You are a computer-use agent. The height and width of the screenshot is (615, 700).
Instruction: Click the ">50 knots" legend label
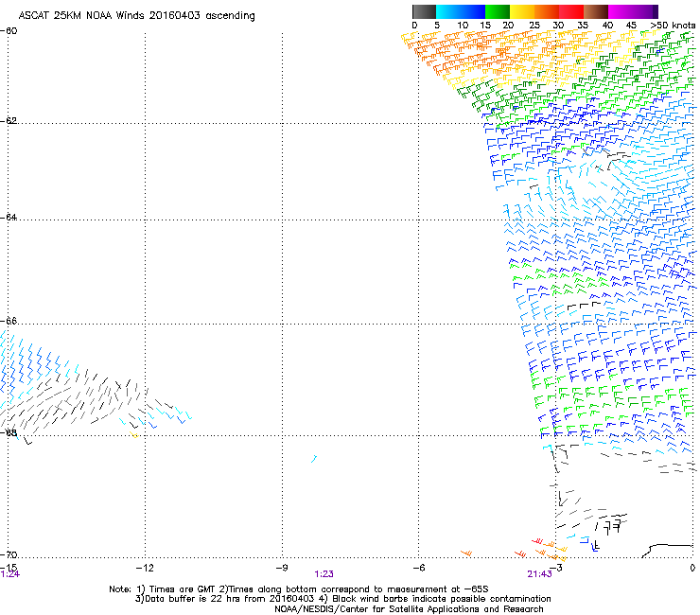pyautogui.click(x=673, y=26)
